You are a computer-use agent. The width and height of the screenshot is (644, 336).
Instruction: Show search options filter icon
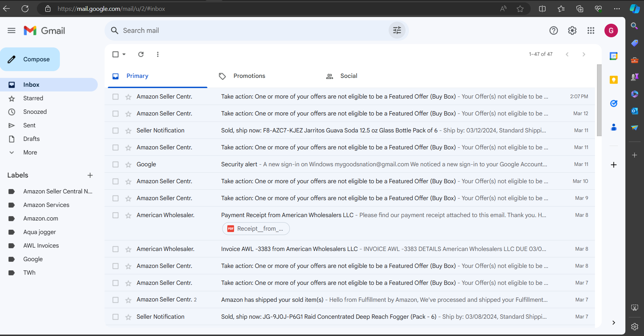click(397, 30)
